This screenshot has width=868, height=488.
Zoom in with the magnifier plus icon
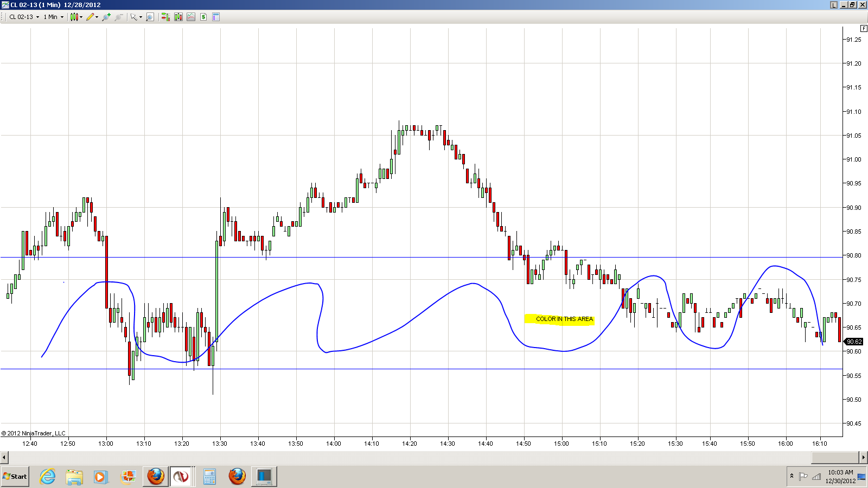coord(106,17)
